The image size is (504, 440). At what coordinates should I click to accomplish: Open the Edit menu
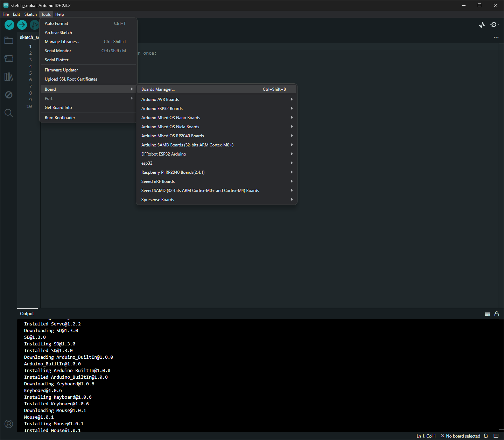[x=16, y=14]
